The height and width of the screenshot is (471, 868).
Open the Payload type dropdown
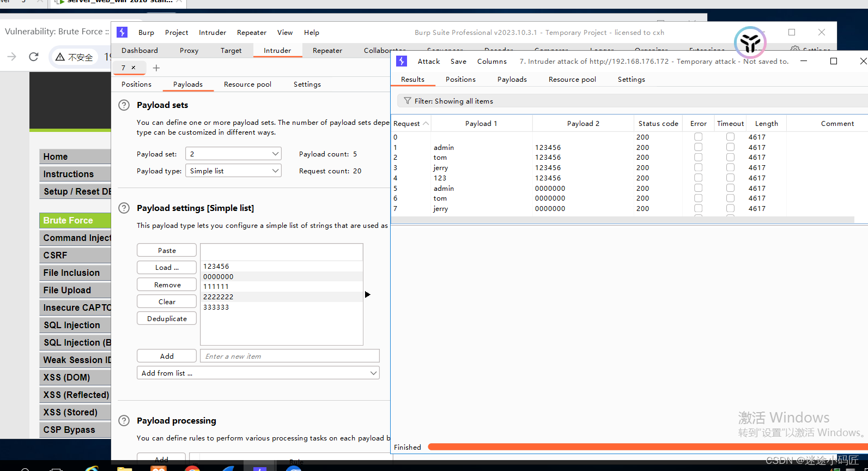(233, 171)
